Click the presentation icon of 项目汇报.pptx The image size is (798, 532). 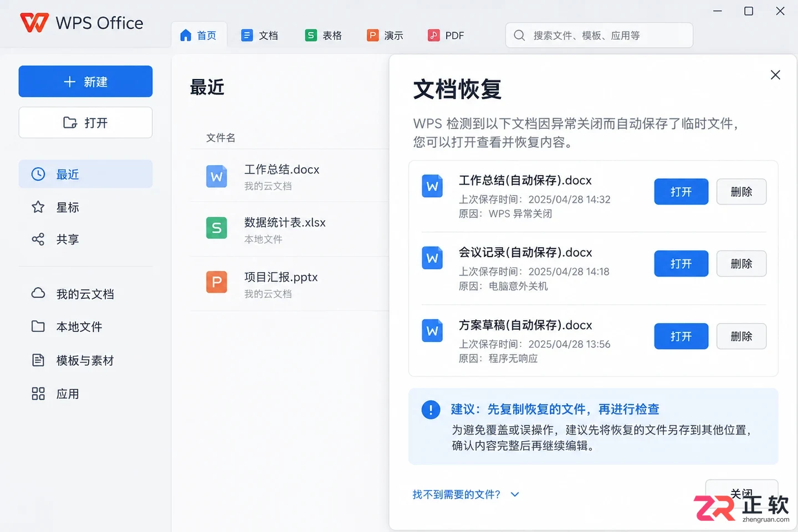[217, 282]
